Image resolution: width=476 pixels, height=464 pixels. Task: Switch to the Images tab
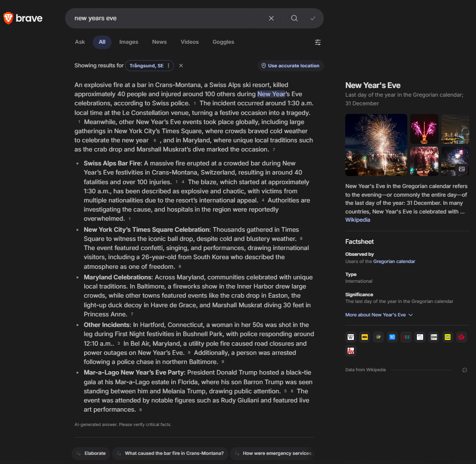(128, 42)
